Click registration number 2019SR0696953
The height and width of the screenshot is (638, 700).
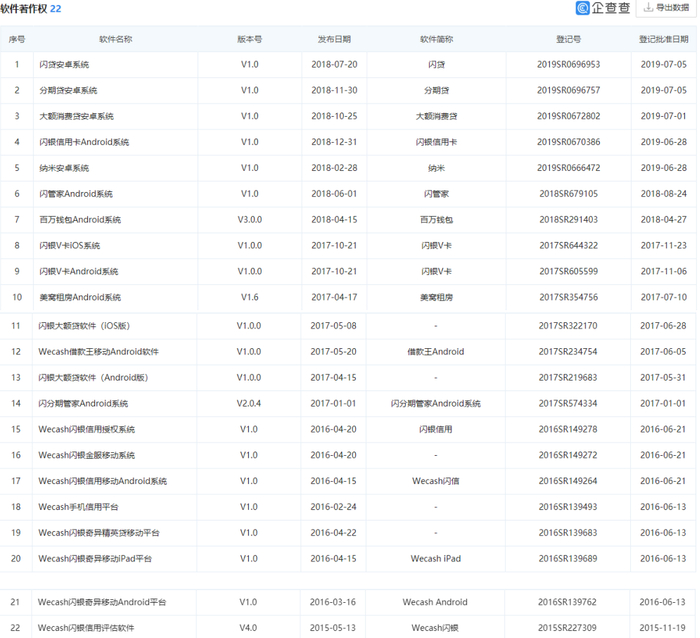[x=569, y=65]
